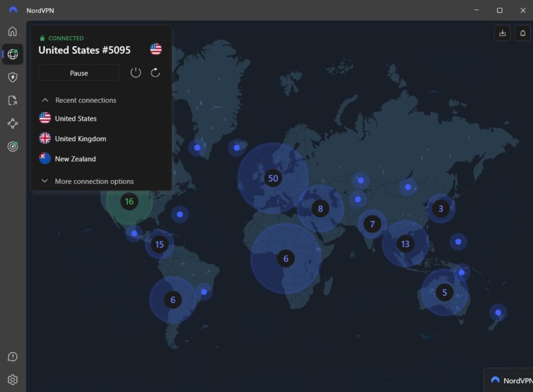
Task: Connect to New Zealand recent connection
Action: (x=67, y=159)
